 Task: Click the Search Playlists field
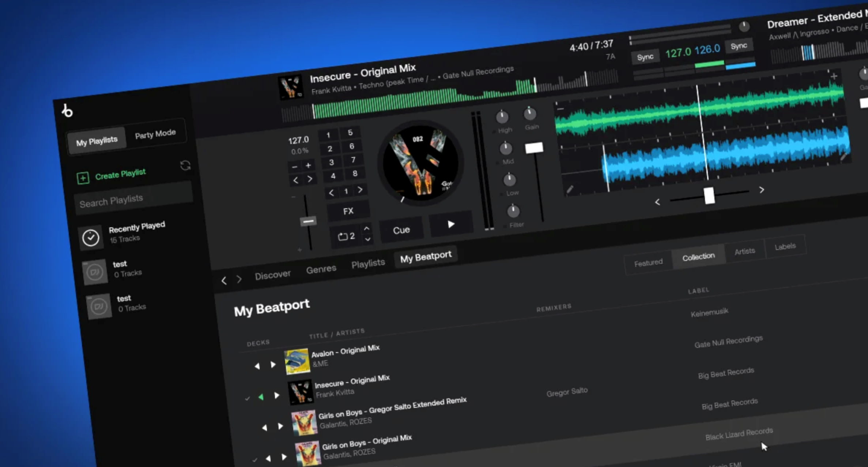[133, 199]
